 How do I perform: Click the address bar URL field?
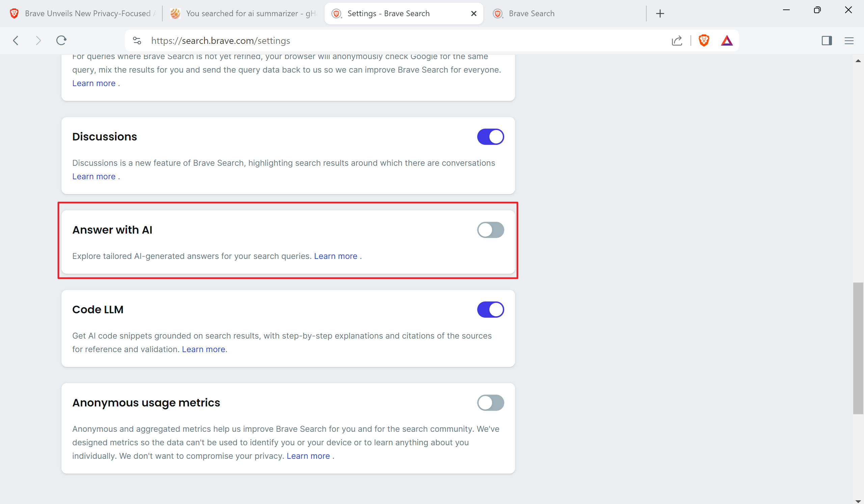click(x=377, y=41)
